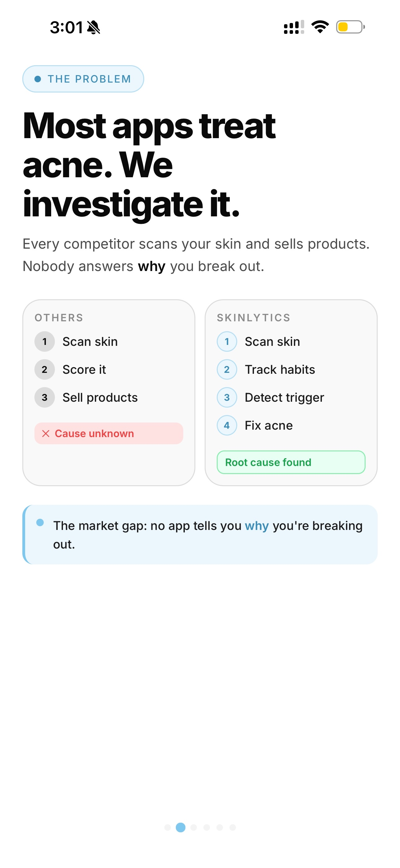Tap number 2 badge next to Track habits

click(227, 370)
